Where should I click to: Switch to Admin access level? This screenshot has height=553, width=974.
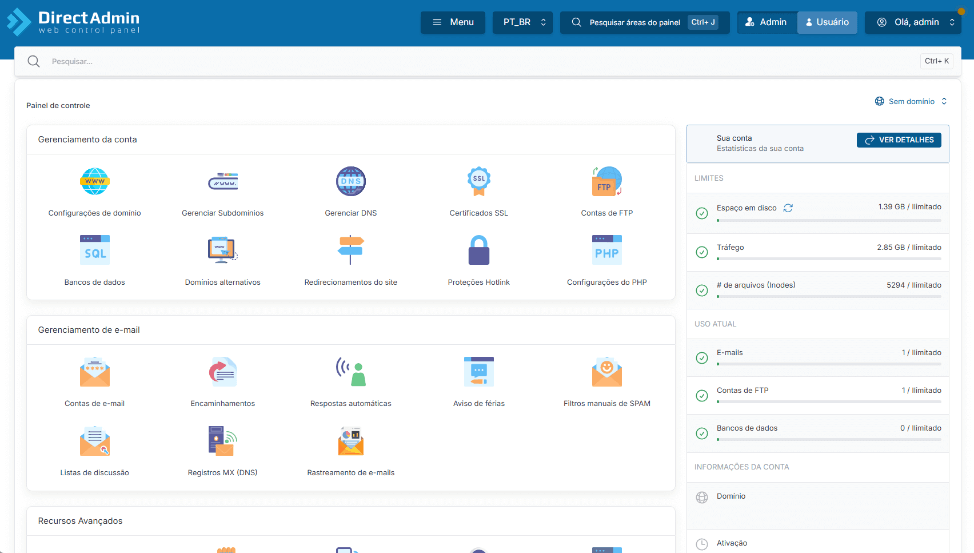(x=766, y=22)
